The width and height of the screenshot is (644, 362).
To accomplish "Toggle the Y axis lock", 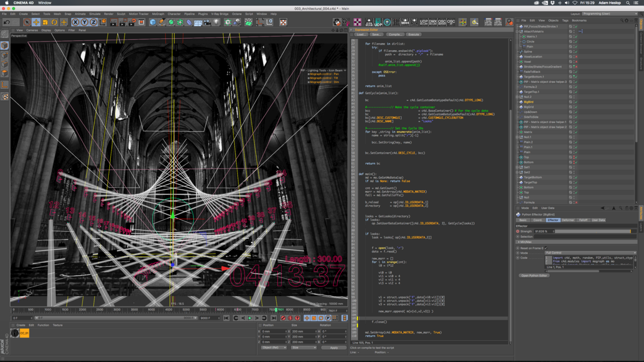I will 84,22.
